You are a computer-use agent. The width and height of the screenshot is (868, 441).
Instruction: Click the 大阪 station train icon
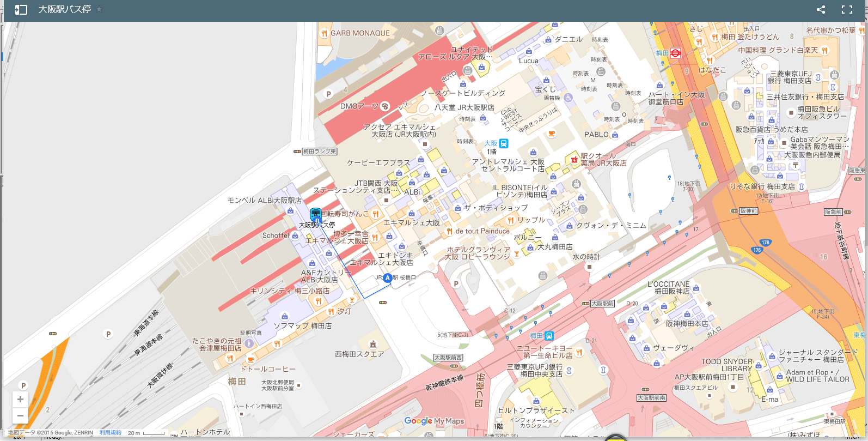[504, 143]
